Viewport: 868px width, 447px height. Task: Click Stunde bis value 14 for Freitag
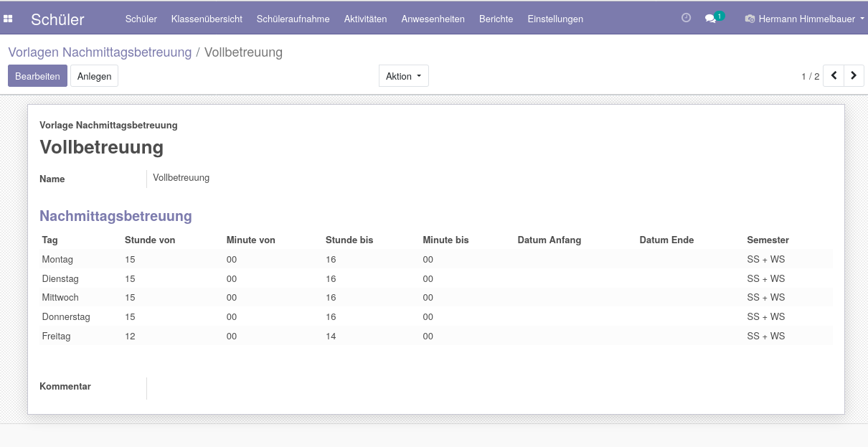[x=331, y=336]
